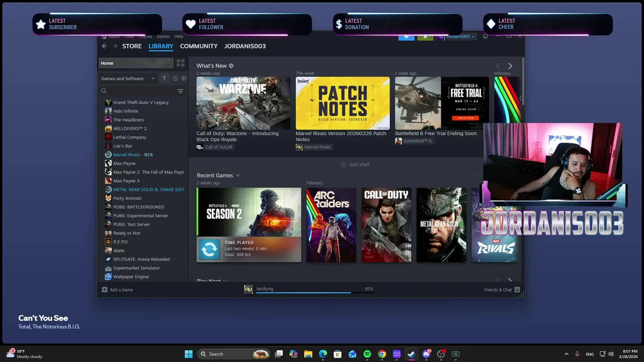Click the Verifying progress bar
This screenshot has height=362, width=644.
314,292
